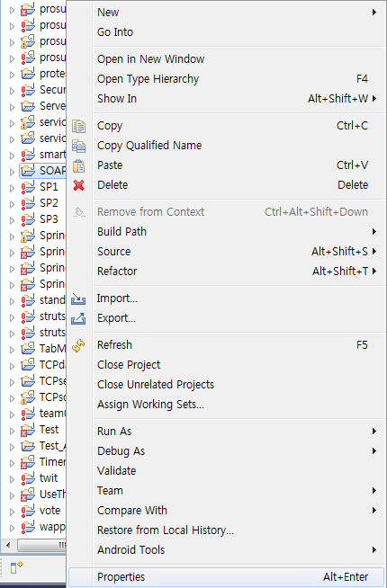Expand the Test project node

coord(12,431)
